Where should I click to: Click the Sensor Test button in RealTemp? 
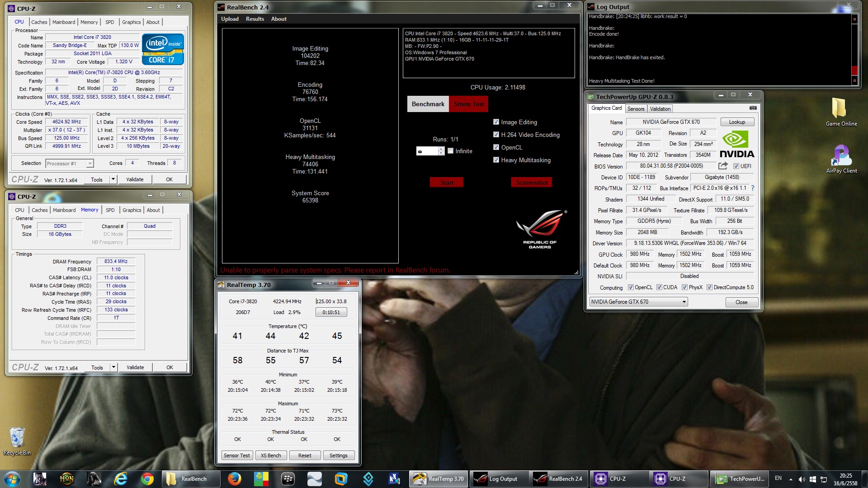point(236,455)
